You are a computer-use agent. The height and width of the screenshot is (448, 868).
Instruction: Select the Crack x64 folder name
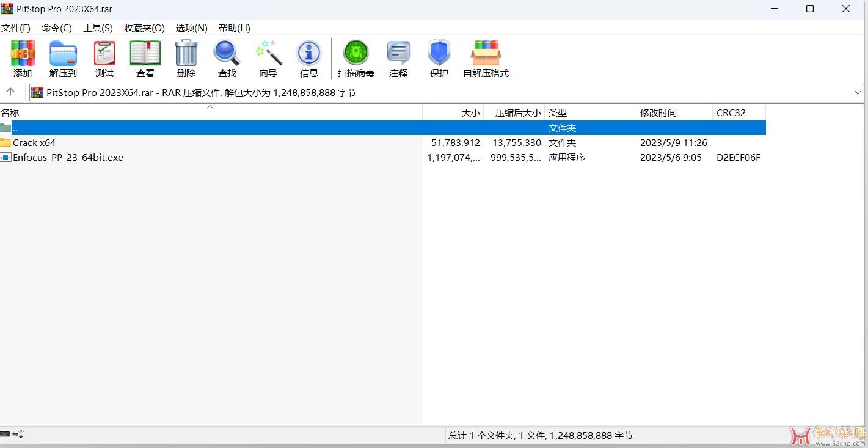pos(34,142)
